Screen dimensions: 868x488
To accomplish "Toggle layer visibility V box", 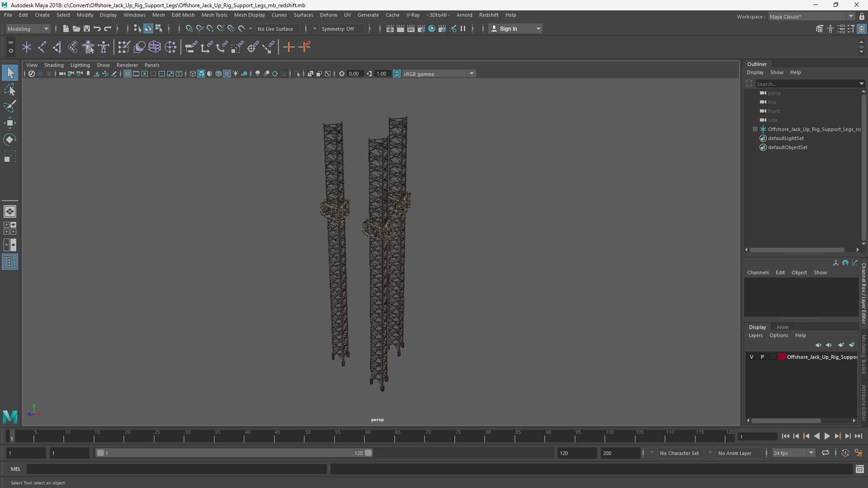I will [x=752, y=357].
